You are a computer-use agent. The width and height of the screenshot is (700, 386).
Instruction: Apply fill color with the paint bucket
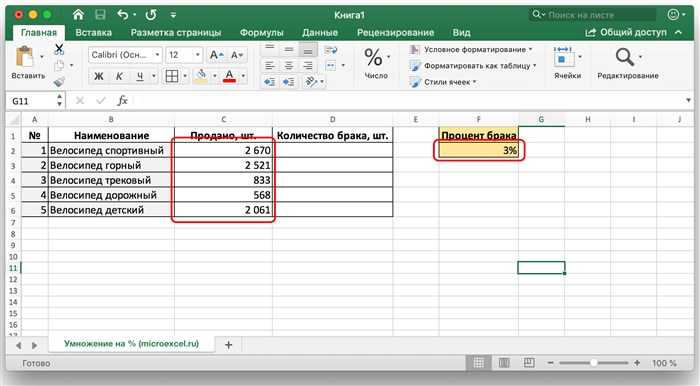(201, 76)
